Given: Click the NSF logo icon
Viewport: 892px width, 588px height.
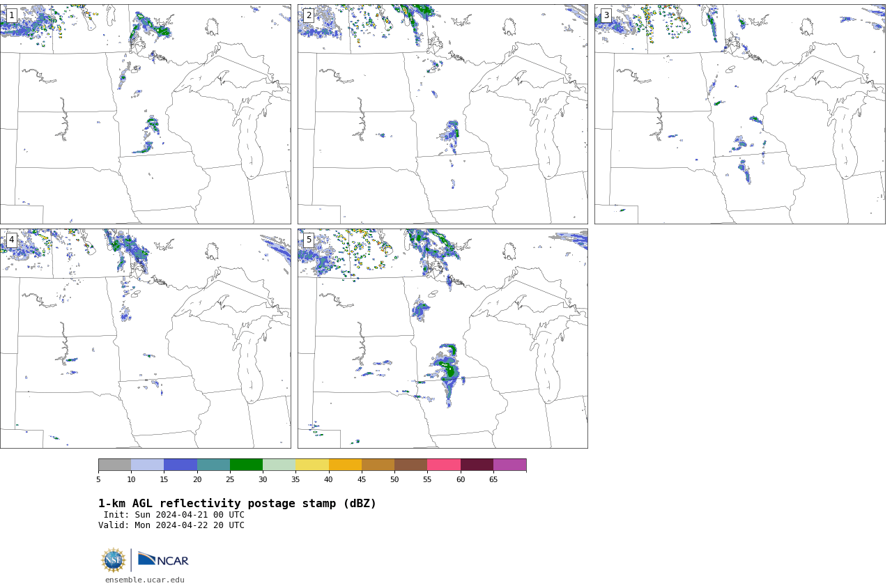Looking at the screenshot, I should 114,560.
